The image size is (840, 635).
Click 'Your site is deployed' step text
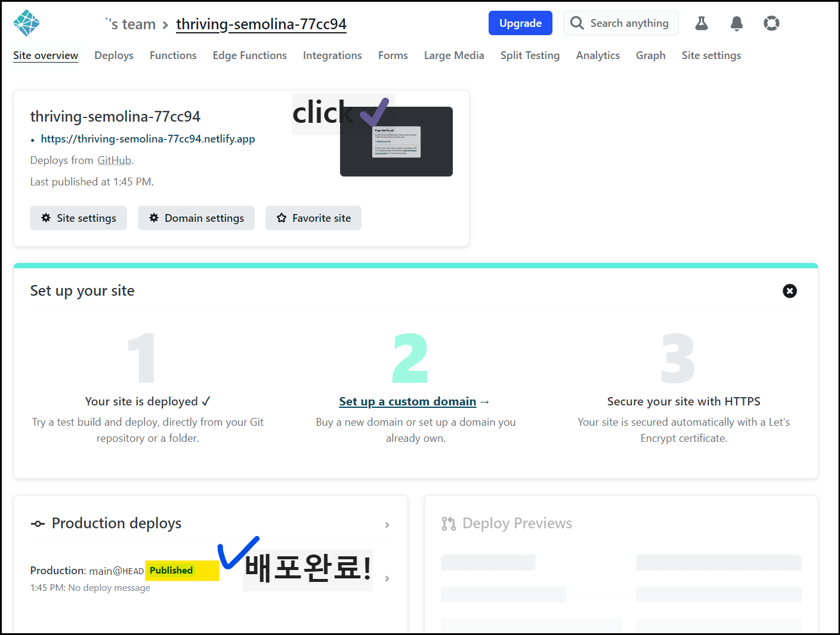click(x=148, y=402)
